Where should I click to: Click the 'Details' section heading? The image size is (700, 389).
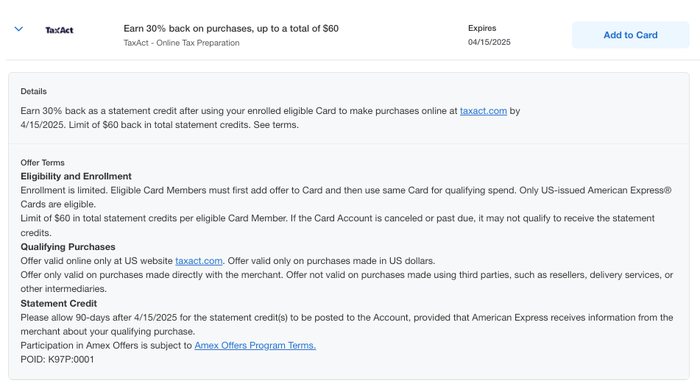tap(33, 91)
